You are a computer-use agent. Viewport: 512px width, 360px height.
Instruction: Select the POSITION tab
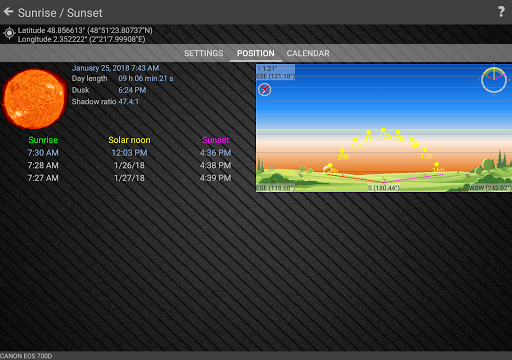pos(256,53)
